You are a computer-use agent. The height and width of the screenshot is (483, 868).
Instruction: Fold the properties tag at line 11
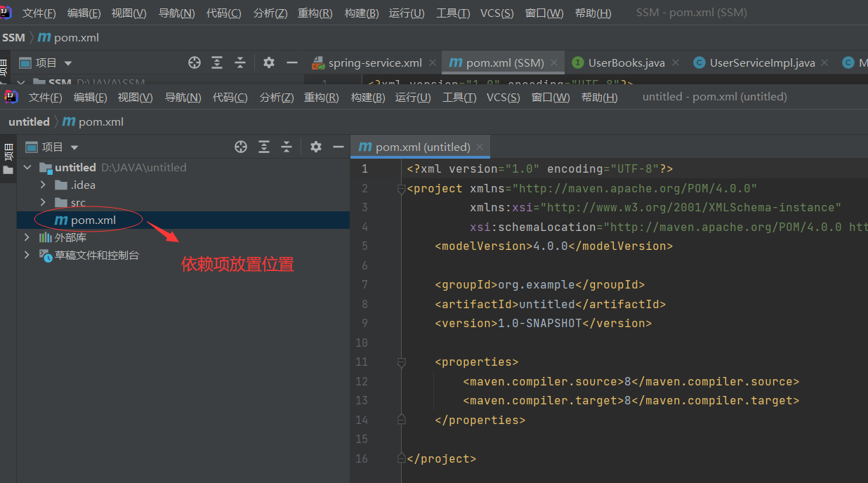coord(401,362)
